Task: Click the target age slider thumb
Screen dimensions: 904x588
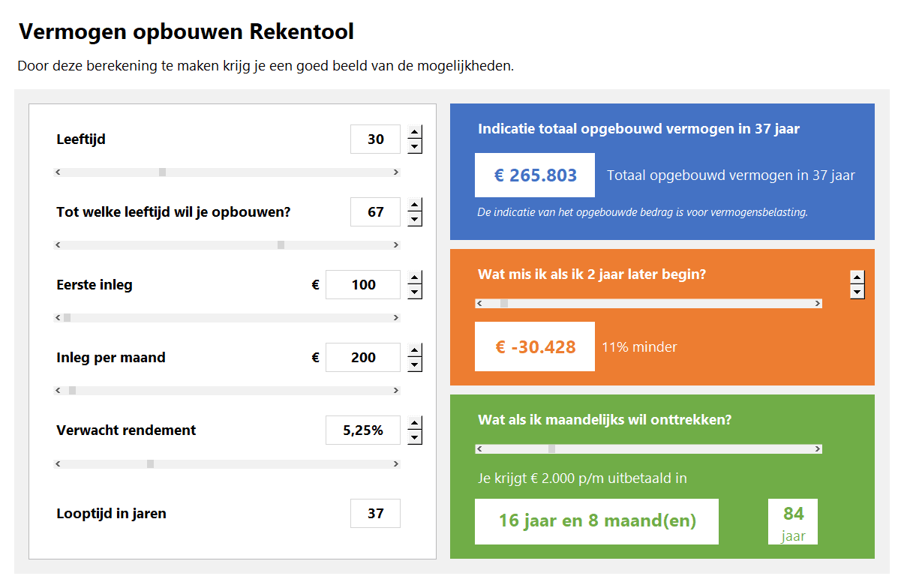Action: (x=281, y=245)
